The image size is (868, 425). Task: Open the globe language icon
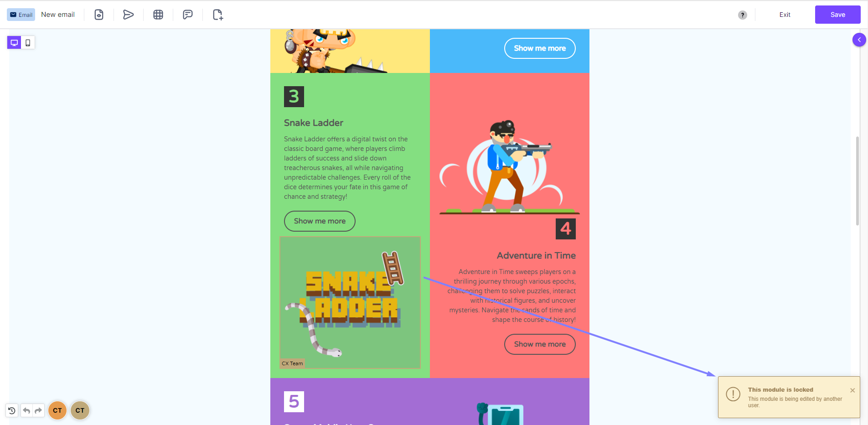tap(158, 15)
